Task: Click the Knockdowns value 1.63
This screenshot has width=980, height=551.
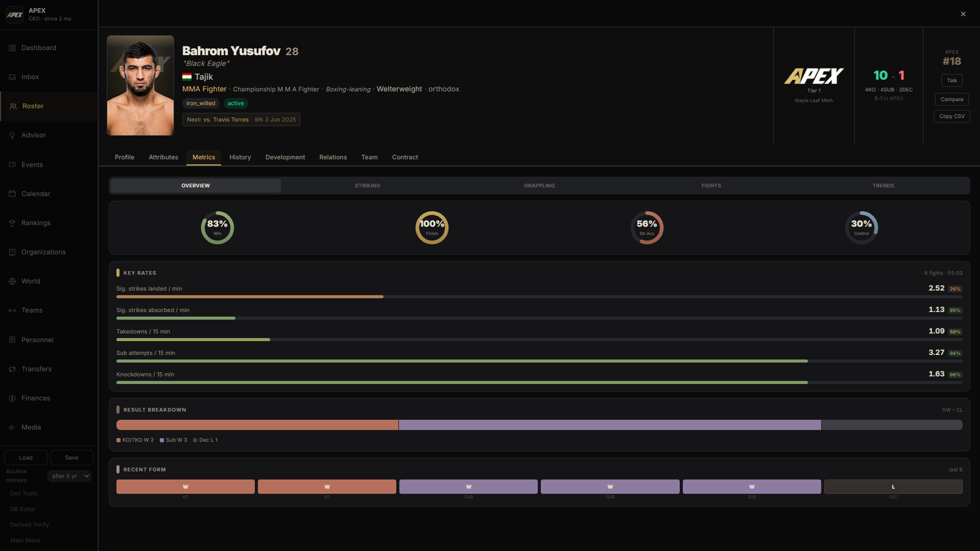Action: pos(937,374)
